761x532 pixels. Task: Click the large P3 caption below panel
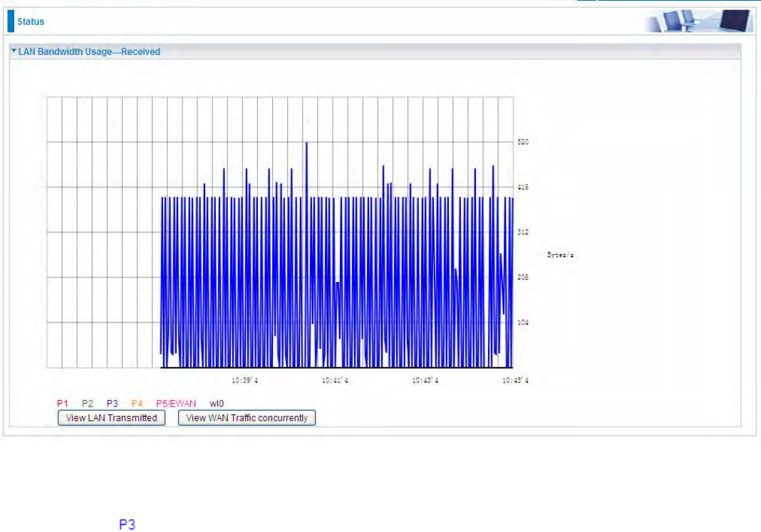tap(127, 524)
